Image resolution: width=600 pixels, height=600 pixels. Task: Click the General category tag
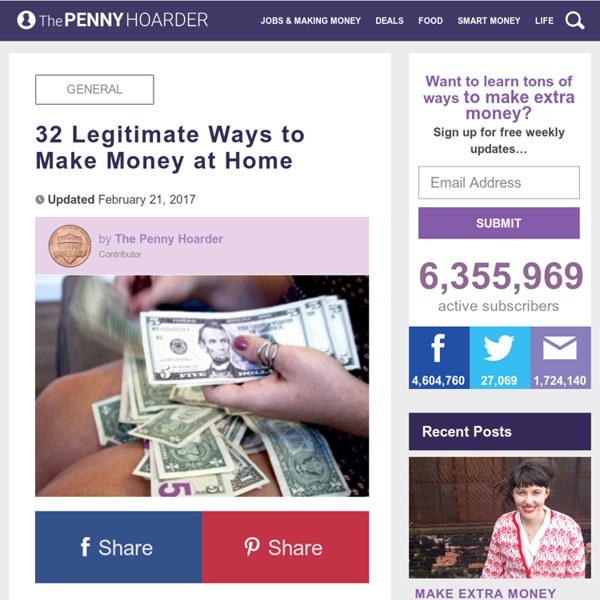click(95, 90)
